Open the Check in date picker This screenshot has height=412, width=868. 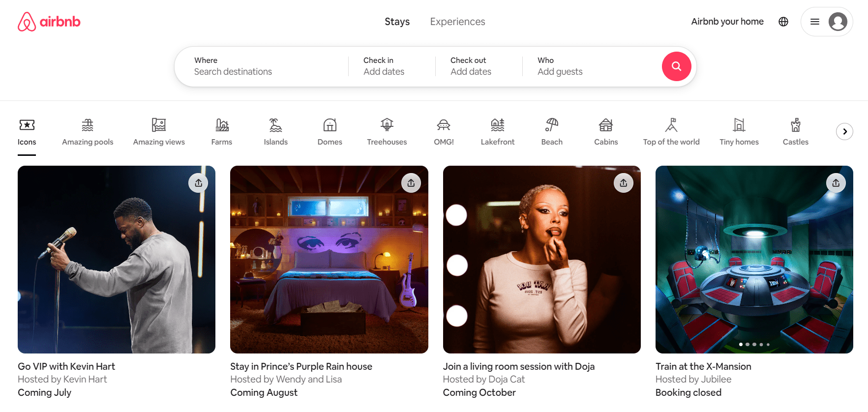click(384, 66)
